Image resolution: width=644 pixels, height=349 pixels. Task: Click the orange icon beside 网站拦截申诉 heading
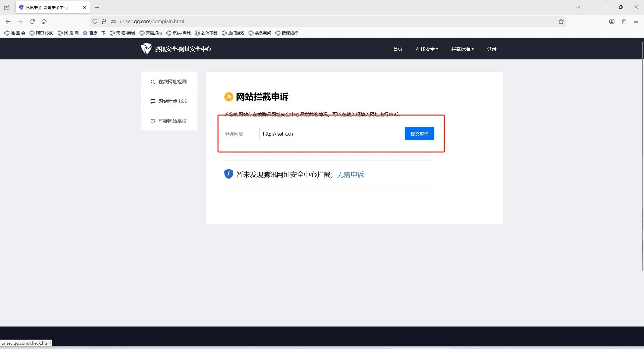(229, 97)
